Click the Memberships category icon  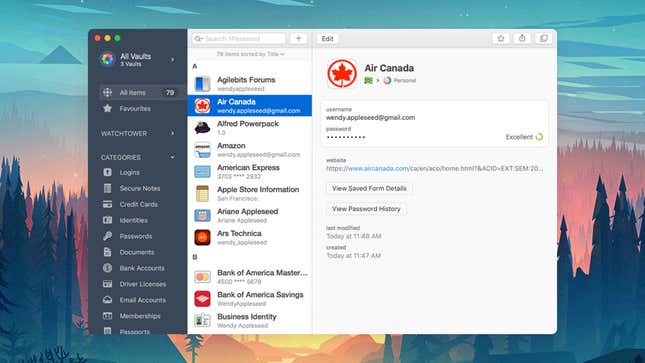(x=107, y=316)
